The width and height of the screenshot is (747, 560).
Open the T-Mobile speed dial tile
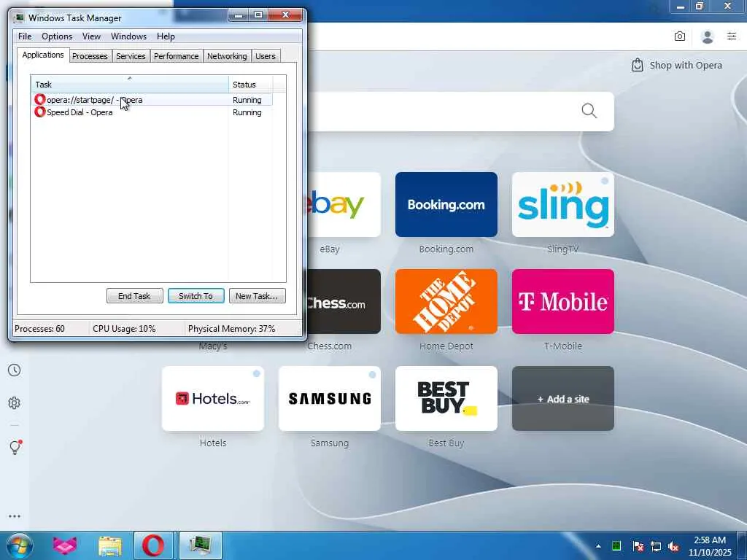click(x=563, y=301)
